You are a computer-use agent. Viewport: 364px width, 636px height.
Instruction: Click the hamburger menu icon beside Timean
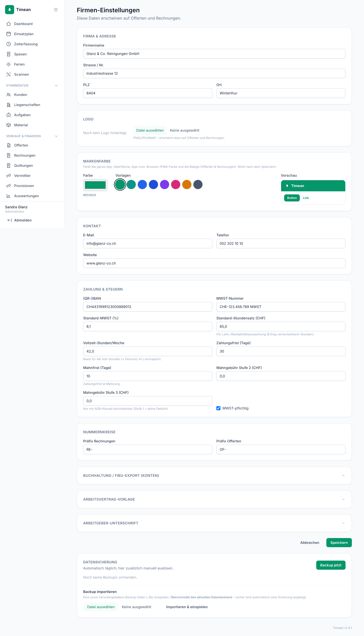pyautogui.click(x=56, y=9)
